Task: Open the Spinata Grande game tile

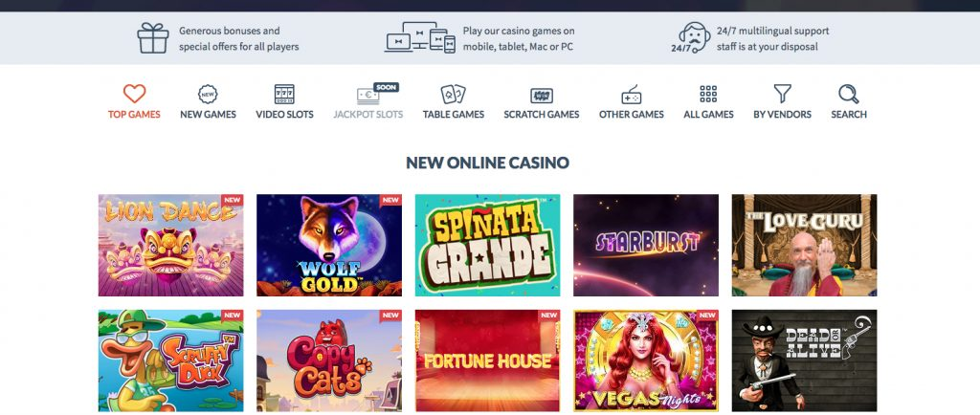Action: click(x=487, y=245)
